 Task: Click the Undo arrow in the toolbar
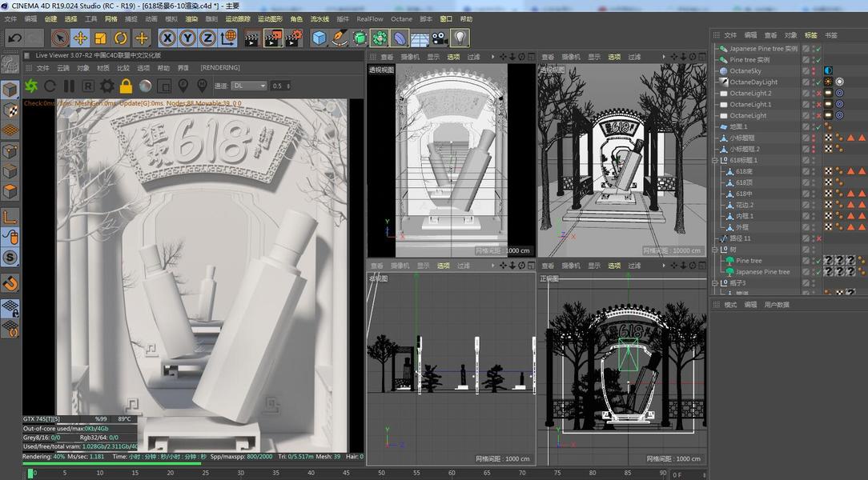click(x=15, y=38)
